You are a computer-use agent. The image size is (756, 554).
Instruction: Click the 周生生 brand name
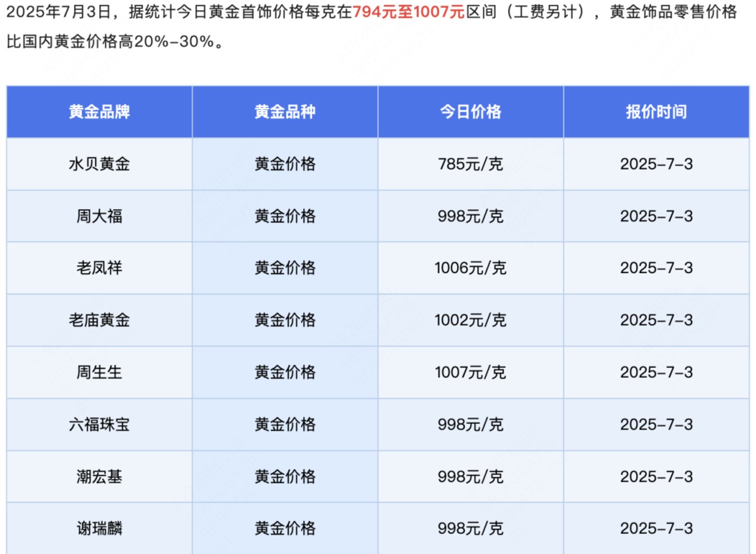(99, 372)
